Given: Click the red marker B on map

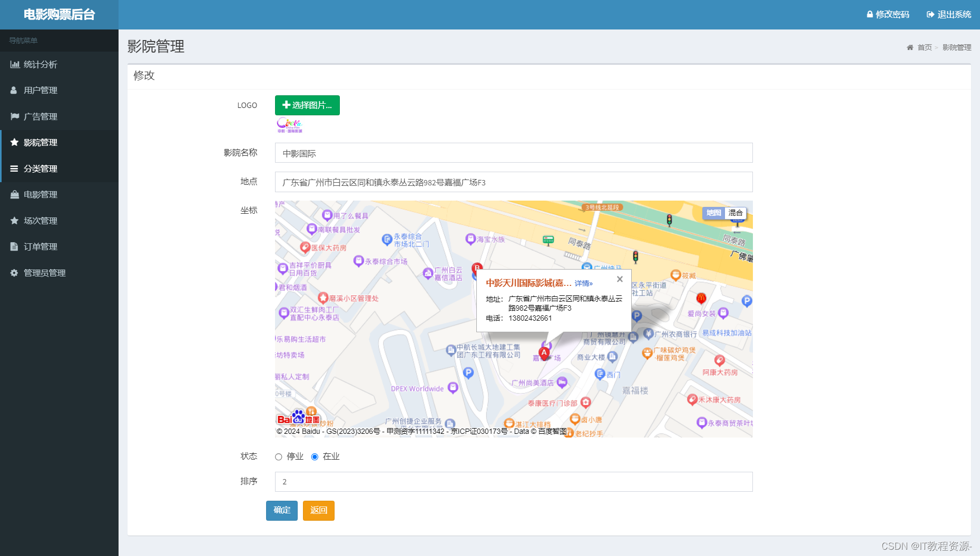Looking at the screenshot, I should [x=477, y=268].
